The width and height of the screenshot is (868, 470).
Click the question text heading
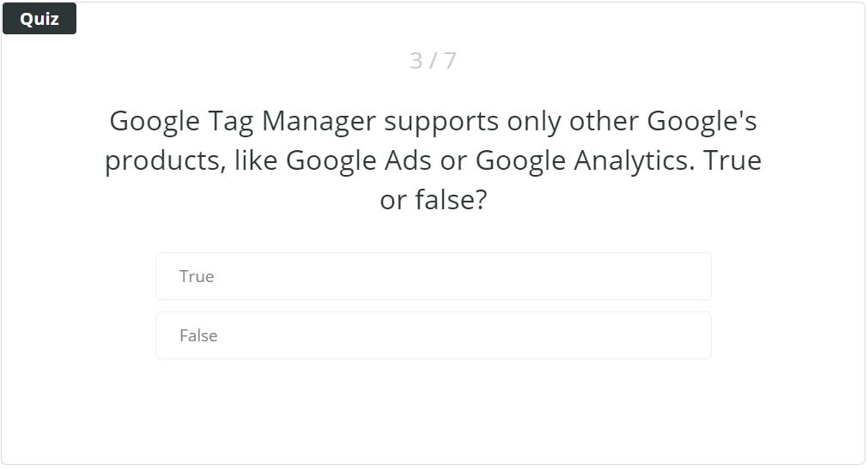click(434, 160)
